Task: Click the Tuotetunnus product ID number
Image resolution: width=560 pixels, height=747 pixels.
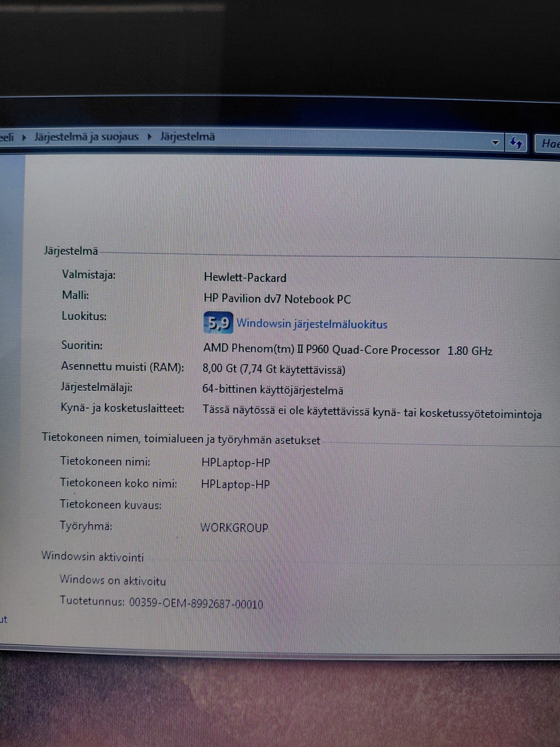Action: [196, 603]
